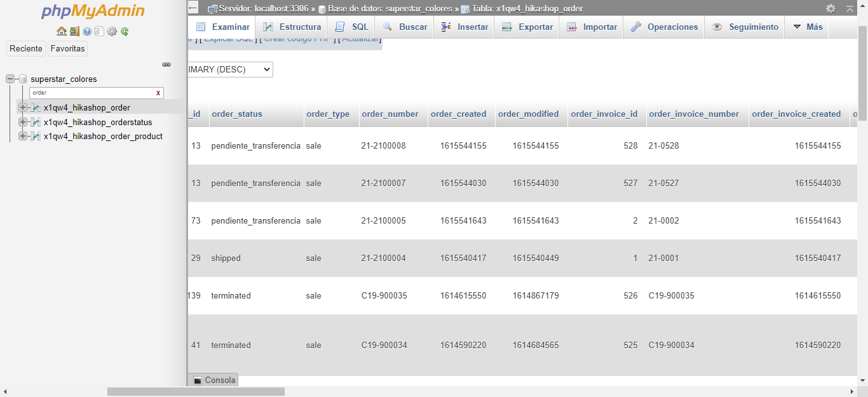
Task: Clear the table filter with the x icon
Action: pyautogui.click(x=158, y=93)
